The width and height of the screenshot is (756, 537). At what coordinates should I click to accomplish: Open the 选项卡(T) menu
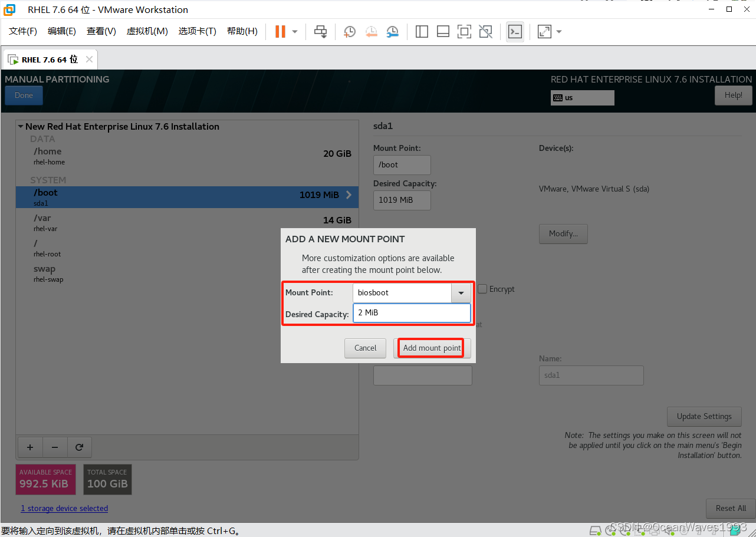pos(198,31)
